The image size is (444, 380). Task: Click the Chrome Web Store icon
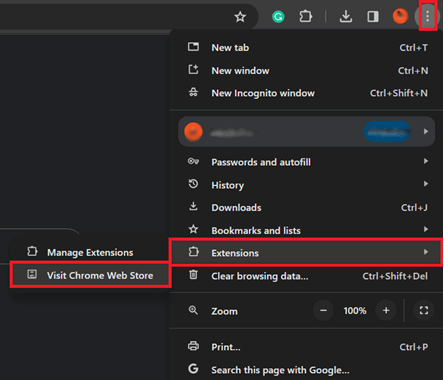click(x=32, y=274)
